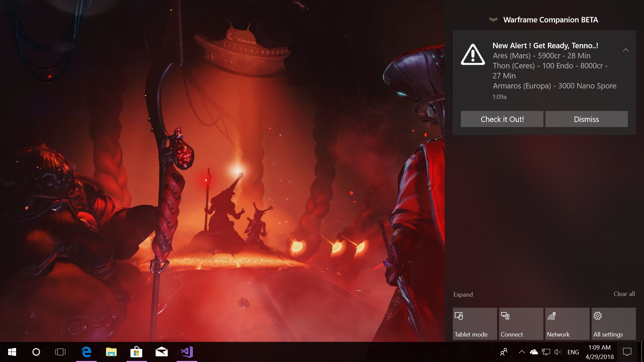Open the volume control in the tray
Image resolution: width=644 pixels, height=362 pixels.
(557, 352)
